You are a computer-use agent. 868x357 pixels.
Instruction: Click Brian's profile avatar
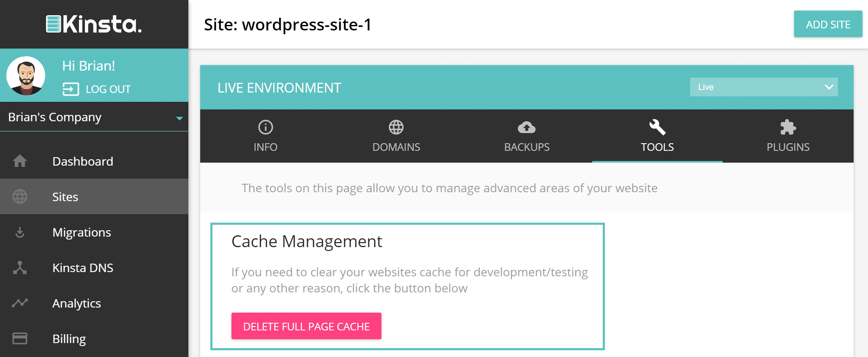click(26, 76)
